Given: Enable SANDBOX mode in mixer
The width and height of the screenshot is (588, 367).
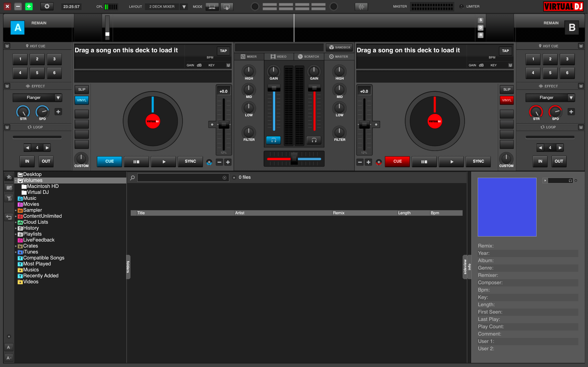Looking at the screenshot, I should point(339,47).
